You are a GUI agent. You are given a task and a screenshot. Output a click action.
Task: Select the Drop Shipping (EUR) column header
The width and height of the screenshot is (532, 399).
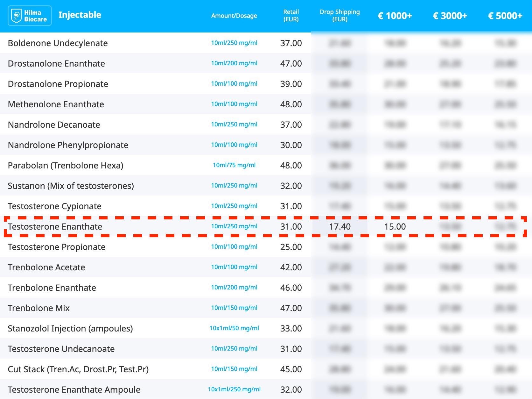pos(339,16)
